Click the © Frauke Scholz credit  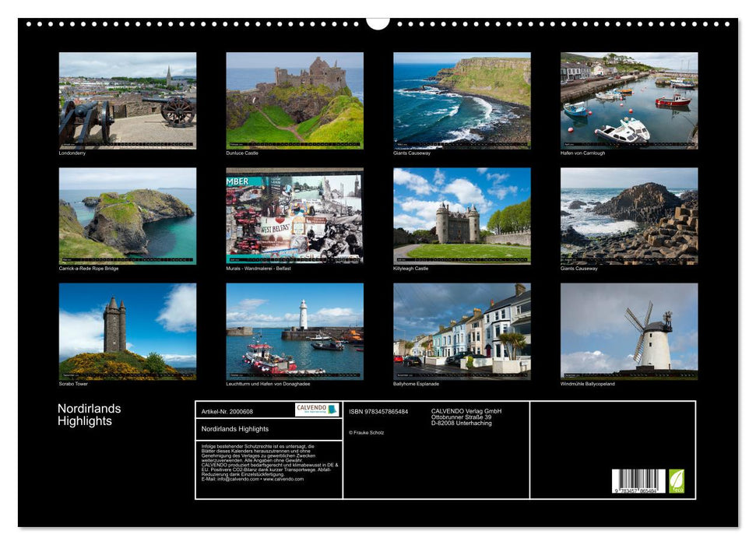(366, 433)
